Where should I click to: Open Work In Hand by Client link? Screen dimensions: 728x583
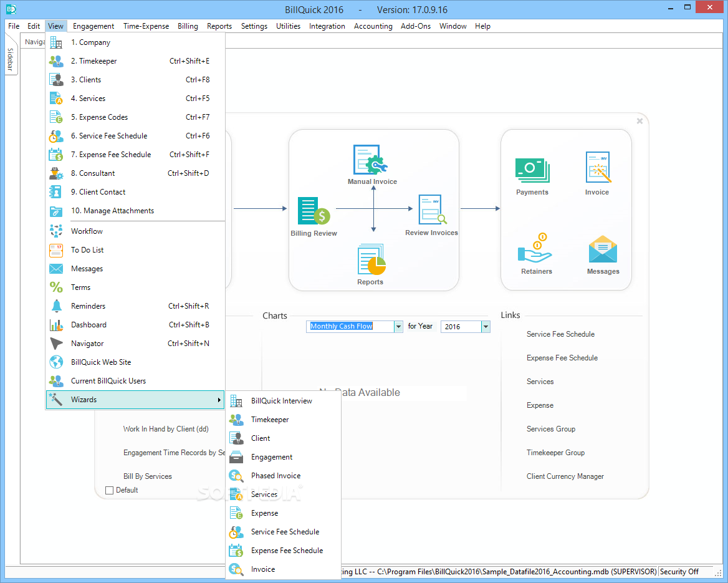pos(166,429)
